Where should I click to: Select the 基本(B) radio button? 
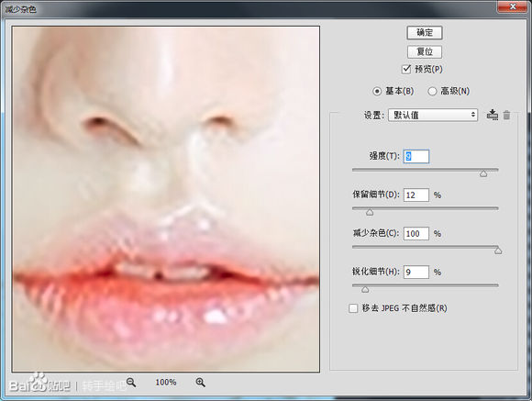[x=377, y=92]
